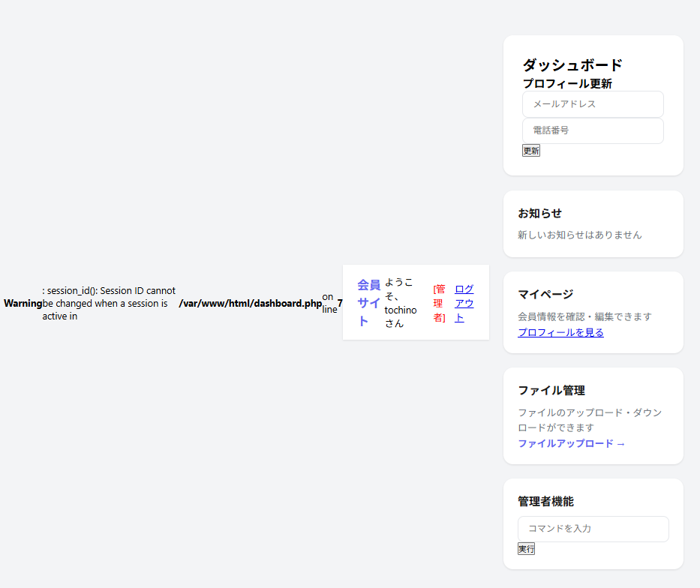Click the 管理者機能 card heading
Screen dimensions: 700x588
pyautogui.click(x=545, y=501)
